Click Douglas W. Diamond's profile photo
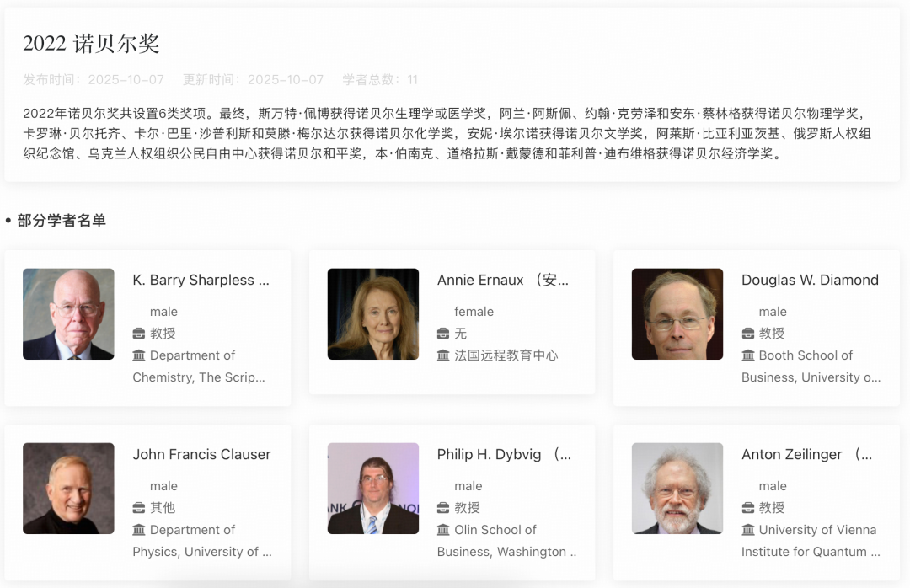The width and height of the screenshot is (910, 588). click(x=677, y=314)
